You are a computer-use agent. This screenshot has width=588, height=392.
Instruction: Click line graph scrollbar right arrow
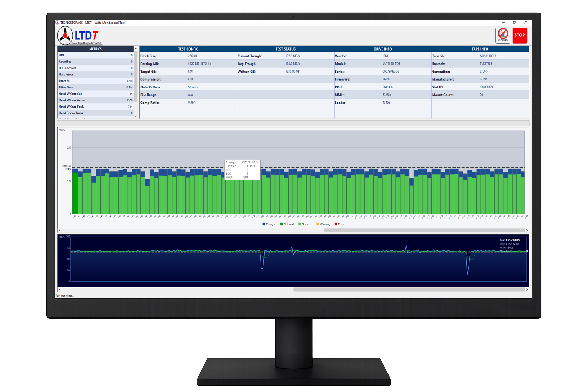coord(527,289)
